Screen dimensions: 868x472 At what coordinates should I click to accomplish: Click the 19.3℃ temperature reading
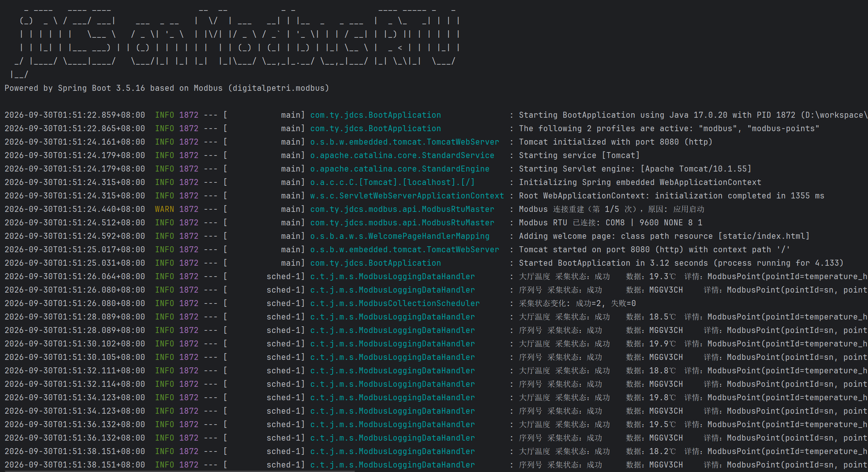pos(663,277)
